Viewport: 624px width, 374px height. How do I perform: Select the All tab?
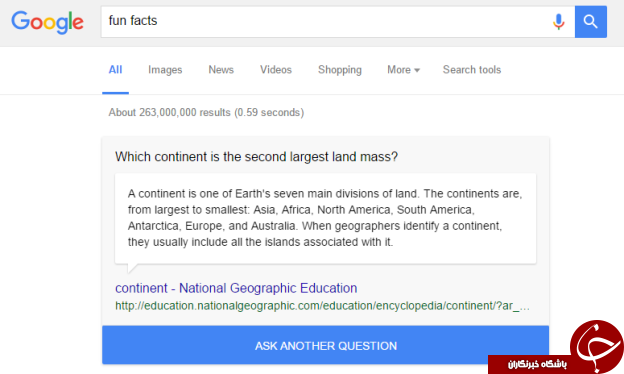pos(115,70)
